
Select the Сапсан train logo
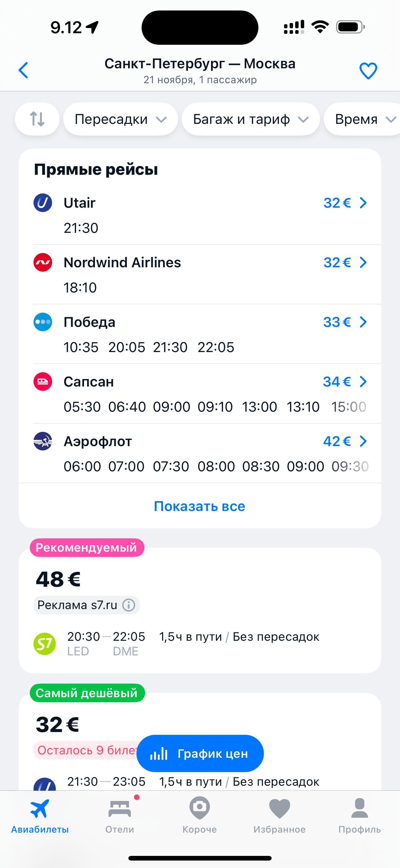(x=43, y=382)
